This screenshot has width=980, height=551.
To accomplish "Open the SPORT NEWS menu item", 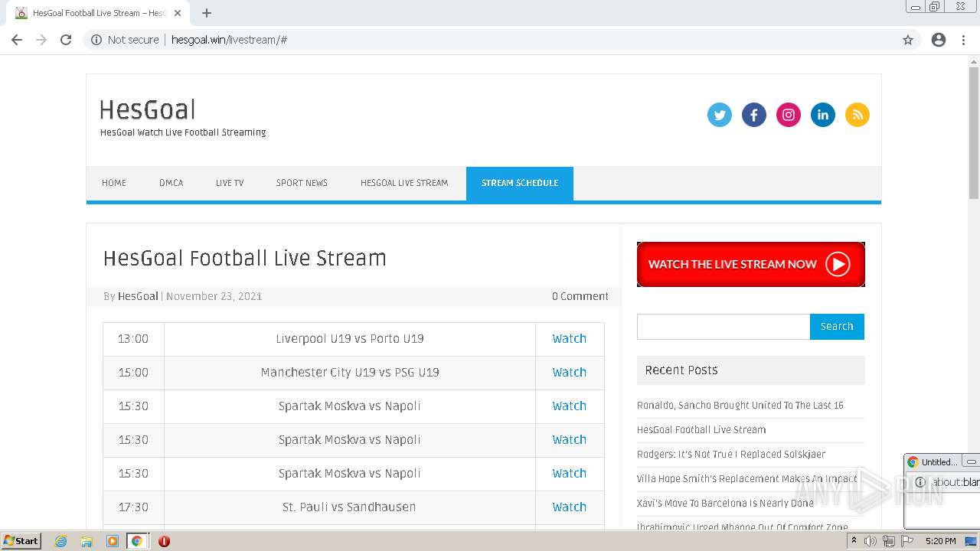I will 302,183.
